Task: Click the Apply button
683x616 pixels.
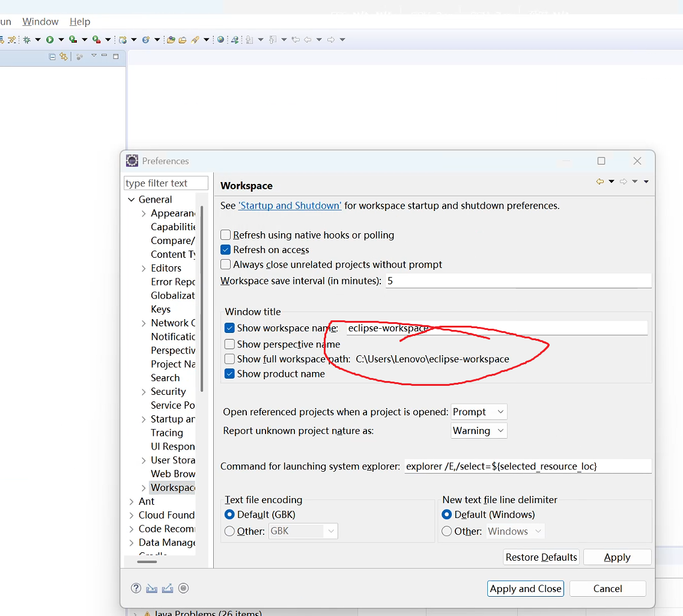Action: pyautogui.click(x=618, y=557)
